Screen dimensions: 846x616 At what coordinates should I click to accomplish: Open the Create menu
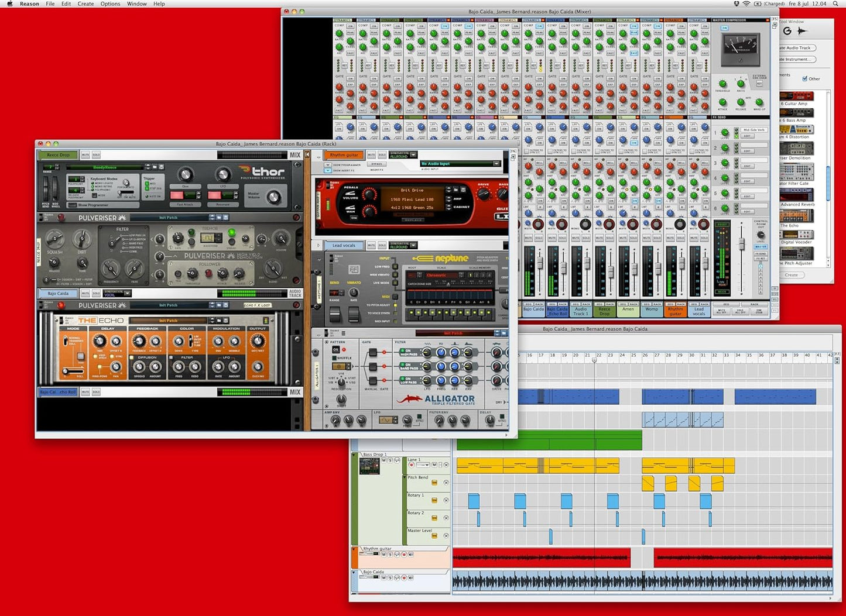85,4
